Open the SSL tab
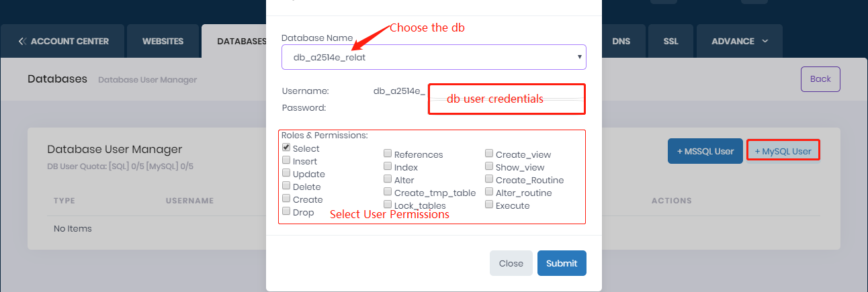Image resolution: width=868 pixels, height=292 pixels. pyautogui.click(x=670, y=42)
